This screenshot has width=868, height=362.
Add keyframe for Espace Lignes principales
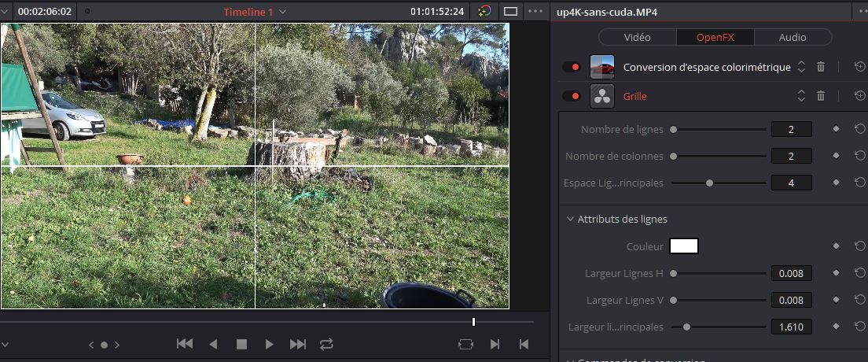(836, 183)
